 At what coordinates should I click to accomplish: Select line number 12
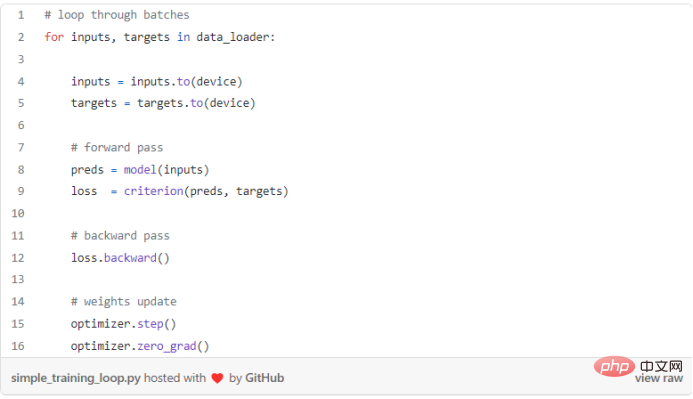18,258
